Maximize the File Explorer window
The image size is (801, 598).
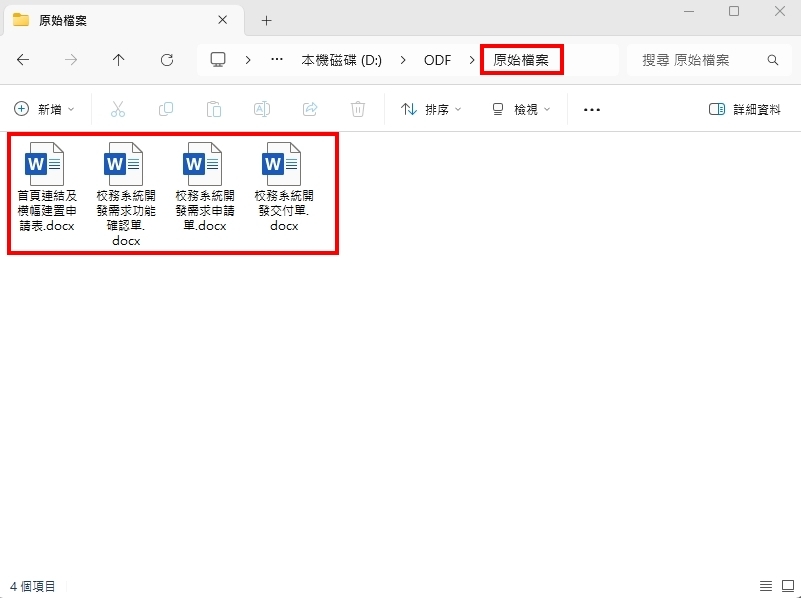[x=734, y=11]
